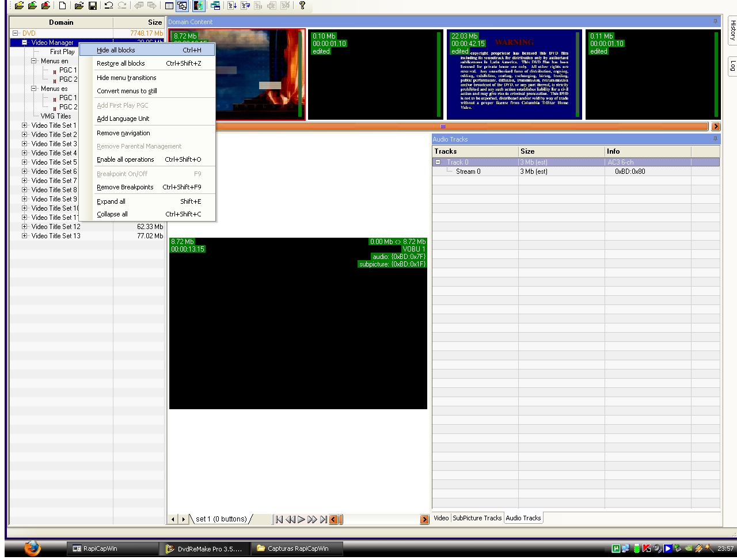Image resolution: width=737 pixels, height=560 pixels.
Task: Click the Redo arrow icon
Action: pyautogui.click(x=122, y=6)
